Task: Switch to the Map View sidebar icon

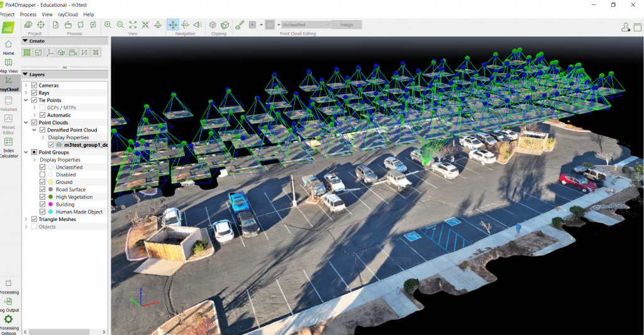Action: [8, 65]
